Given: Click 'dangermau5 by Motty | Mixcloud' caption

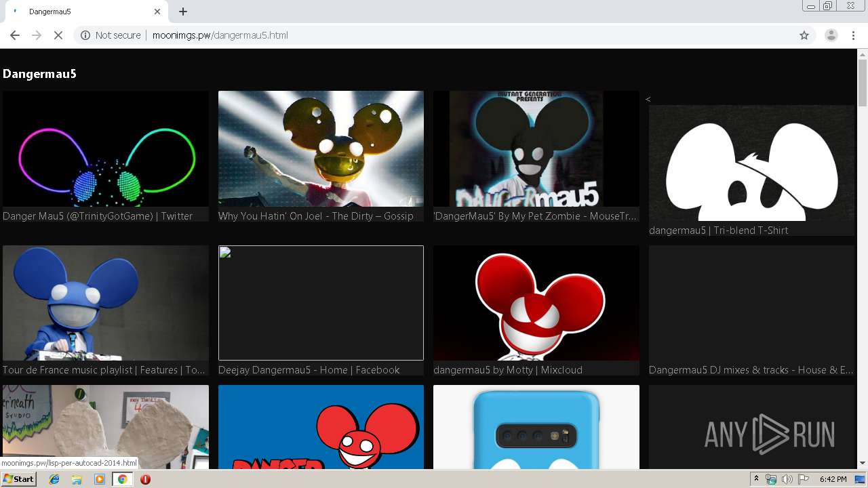Looking at the screenshot, I should tap(508, 370).
